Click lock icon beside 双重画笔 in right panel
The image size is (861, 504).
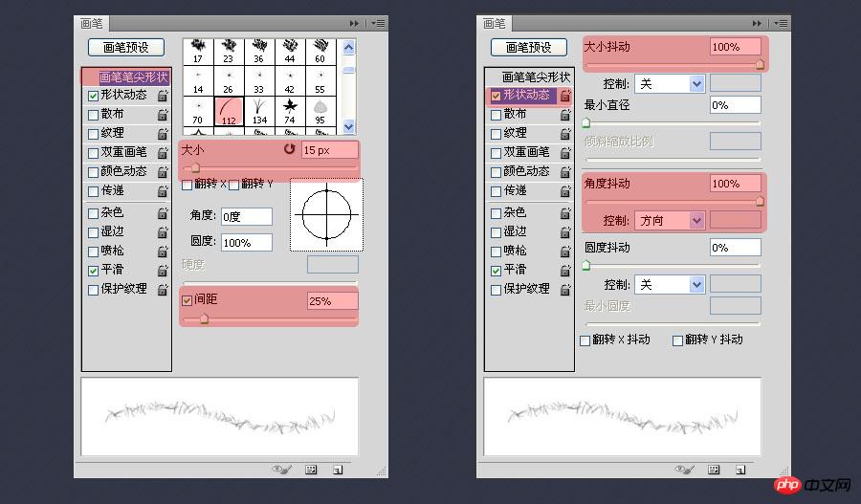(x=565, y=153)
